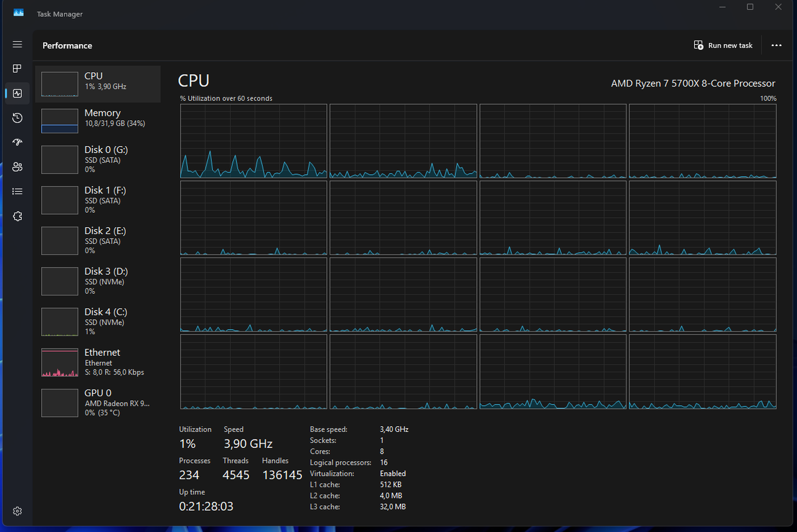Open the Startup apps page icon
The height and width of the screenshot is (532, 797).
[x=17, y=142]
